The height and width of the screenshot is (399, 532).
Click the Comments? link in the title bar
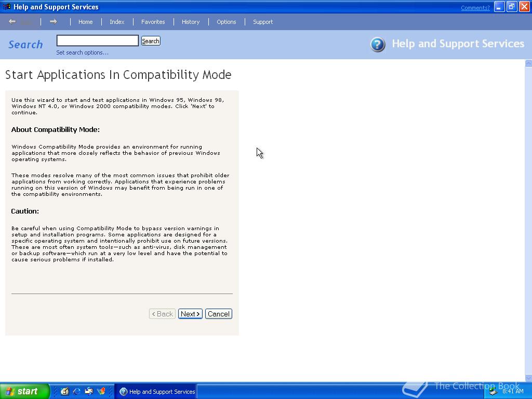tap(475, 8)
